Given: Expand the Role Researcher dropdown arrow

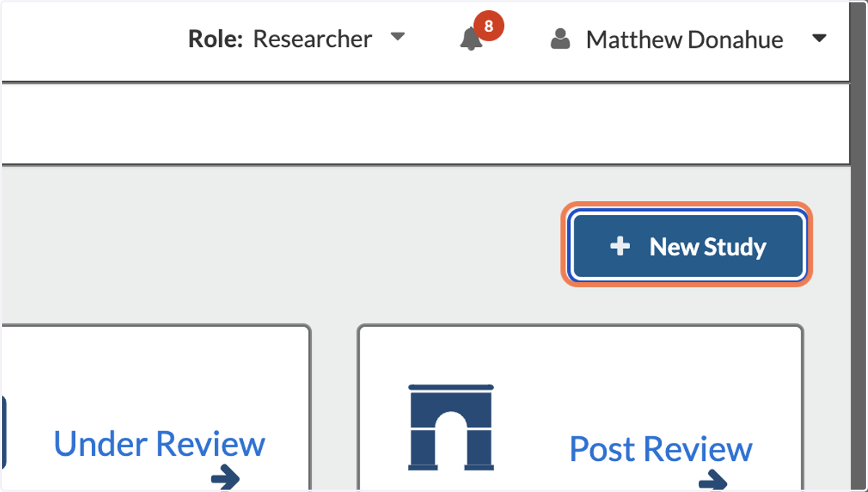Looking at the screenshot, I should pos(398,36).
